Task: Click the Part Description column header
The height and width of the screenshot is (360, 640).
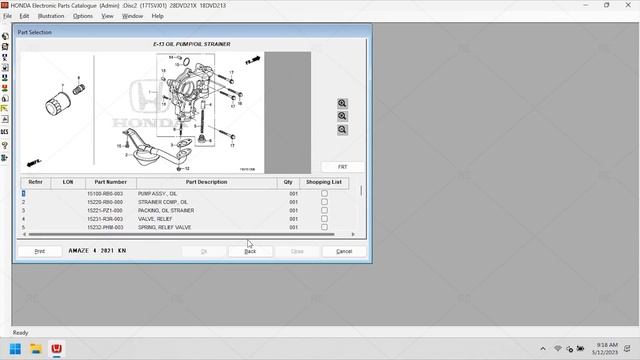Action: pyautogui.click(x=207, y=182)
